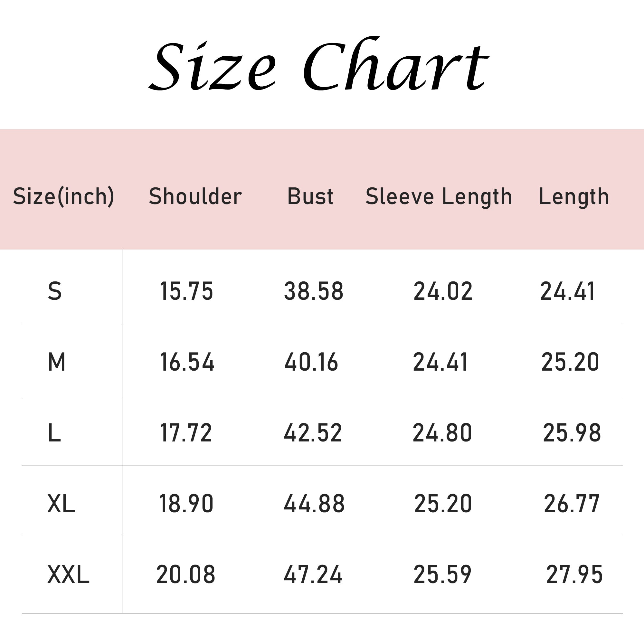Click the L size row label

[54, 433]
